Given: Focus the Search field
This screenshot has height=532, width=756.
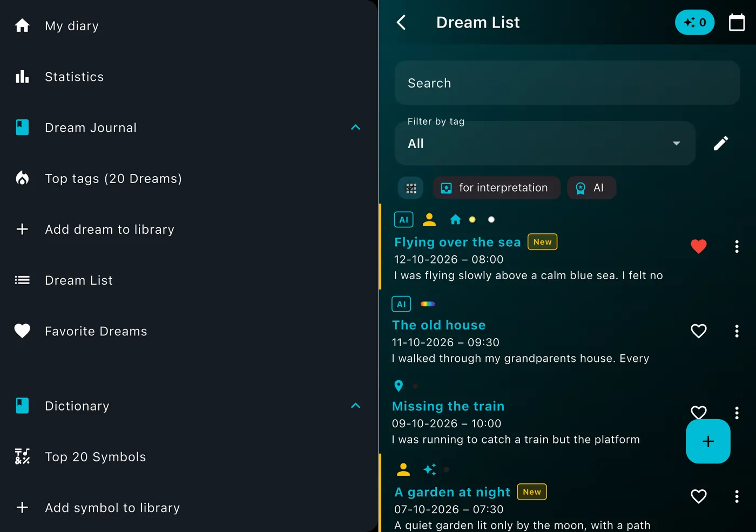Looking at the screenshot, I should click(x=567, y=83).
